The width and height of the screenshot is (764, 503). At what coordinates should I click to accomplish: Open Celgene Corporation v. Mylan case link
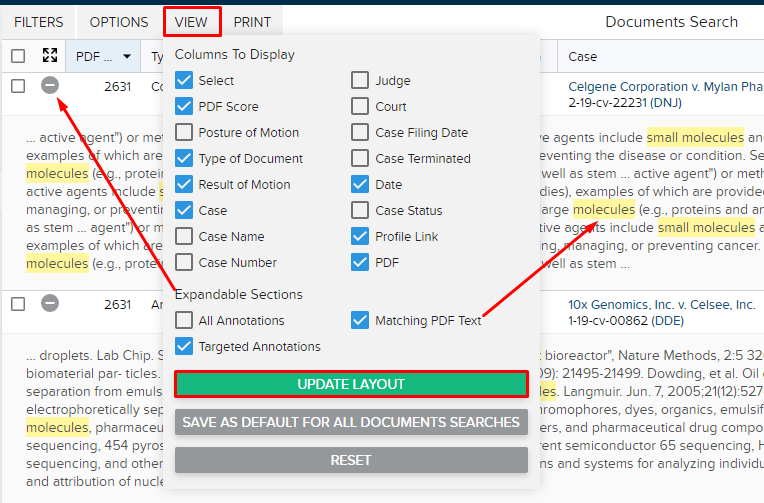point(666,86)
